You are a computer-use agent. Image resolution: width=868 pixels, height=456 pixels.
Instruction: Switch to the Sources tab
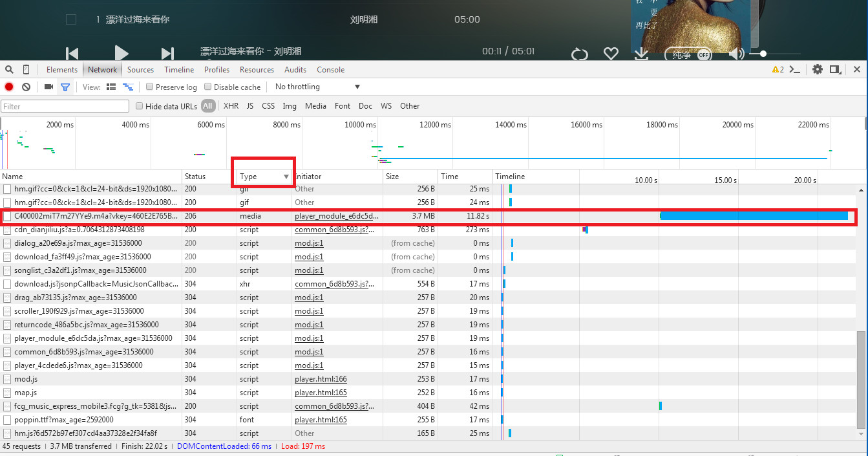(x=140, y=70)
